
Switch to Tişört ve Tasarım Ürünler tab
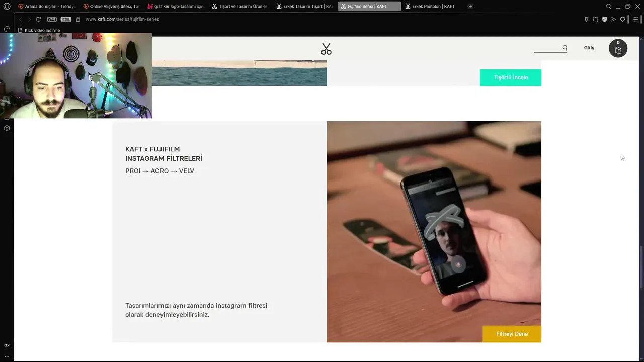click(240, 6)
